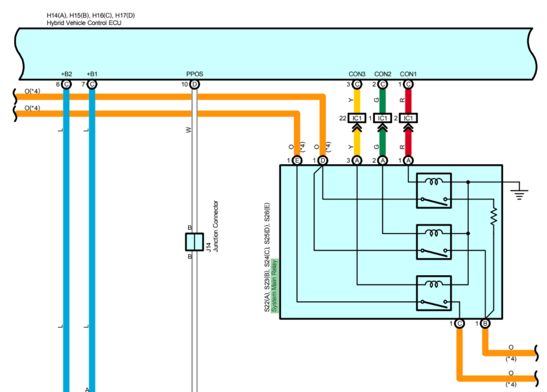Click relay terminal 1 A on red wire

click(408, 161)
